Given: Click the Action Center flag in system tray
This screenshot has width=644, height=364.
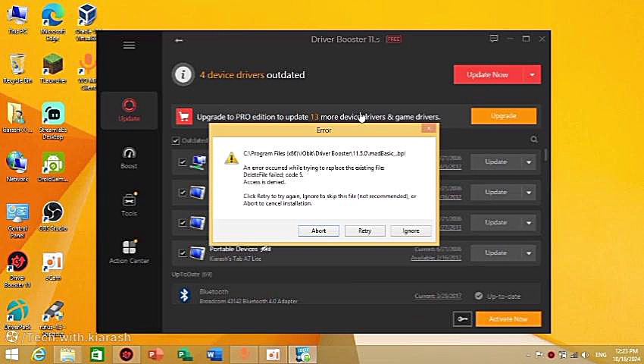Looking at the screenshot, I should click(x=539, y=355).
